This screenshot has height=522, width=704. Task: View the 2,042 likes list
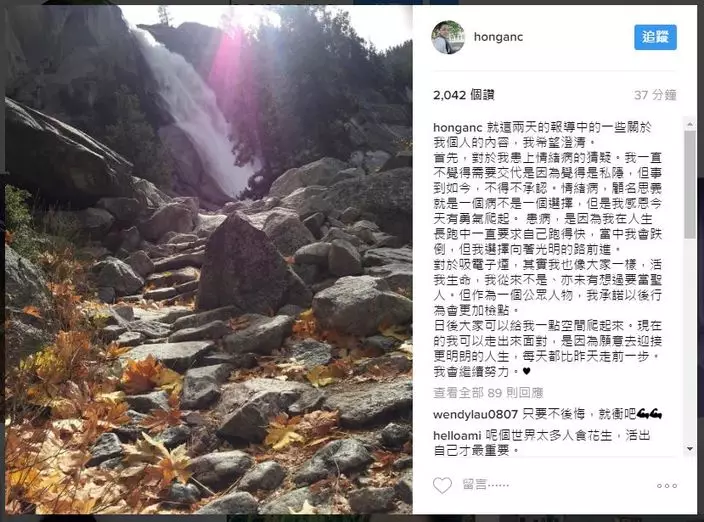(463, 95)
